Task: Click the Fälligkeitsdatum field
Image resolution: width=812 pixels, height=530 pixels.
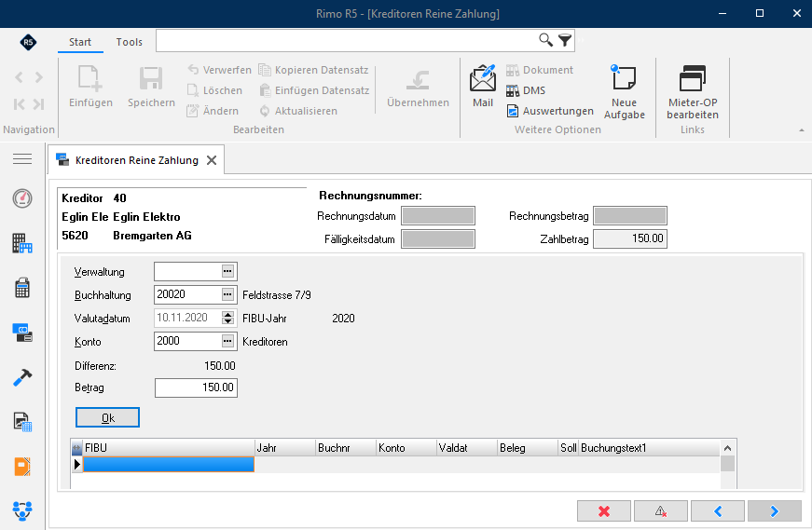Action: click(x=438, y=239)
